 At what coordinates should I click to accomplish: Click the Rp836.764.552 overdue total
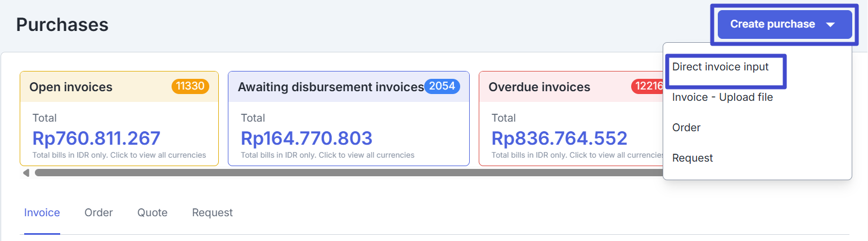click(559, 139)
